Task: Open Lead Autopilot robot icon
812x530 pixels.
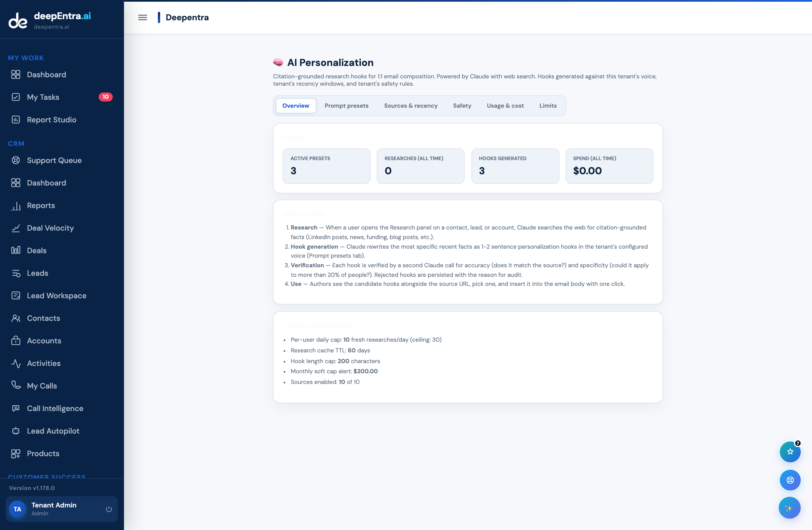Action: (16, 431)
